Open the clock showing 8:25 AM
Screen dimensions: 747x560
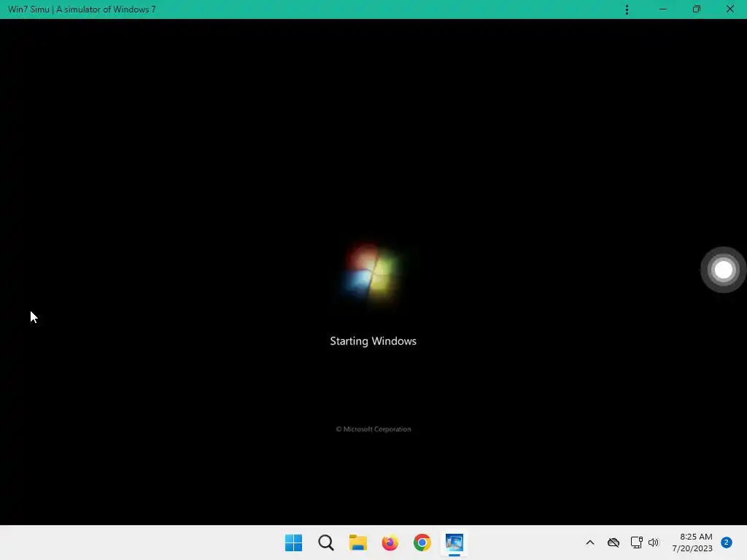[692, 542]
